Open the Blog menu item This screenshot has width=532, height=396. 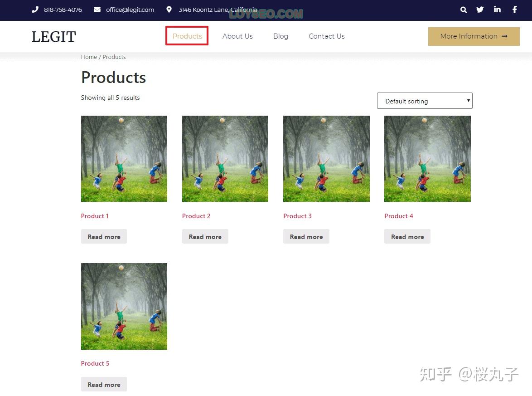[281, 36]
